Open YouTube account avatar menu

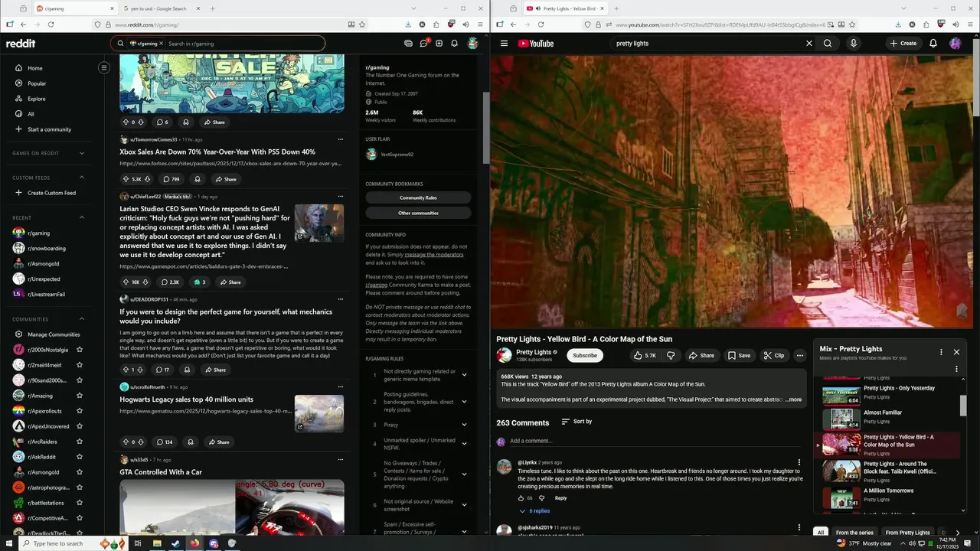point(955,44)
